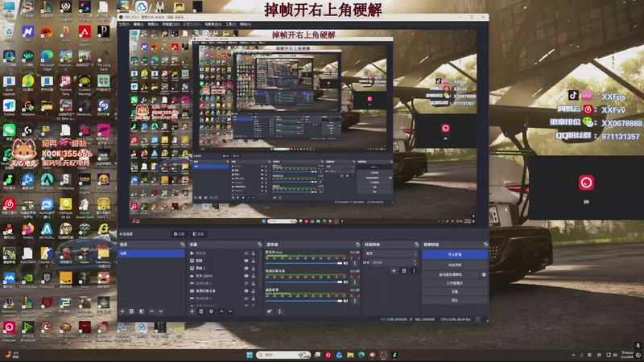Move source down arrow in Sources toolbar
The height and width of the screenshot is (362, 644).
[230, 311]
